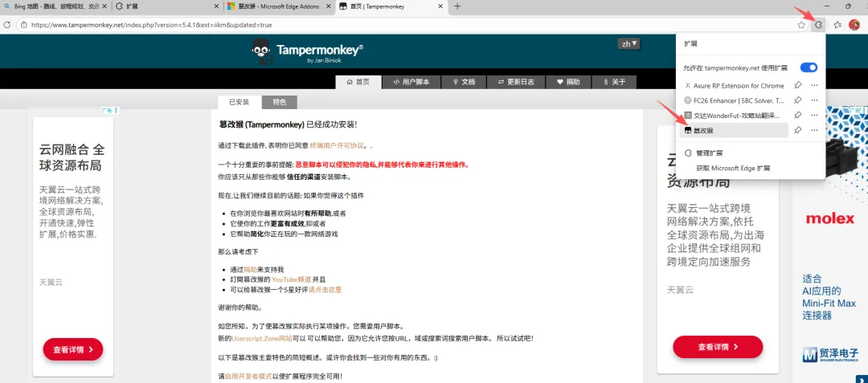Pin the Axure RP Extension
The width and height of the screenshot is (868, 383).
pos(797,86)
